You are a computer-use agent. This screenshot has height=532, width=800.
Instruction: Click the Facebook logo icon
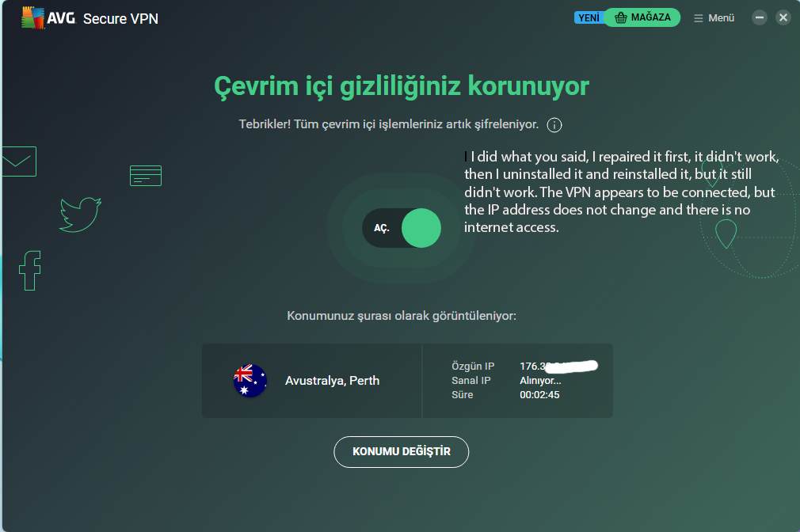click(30, 271)
